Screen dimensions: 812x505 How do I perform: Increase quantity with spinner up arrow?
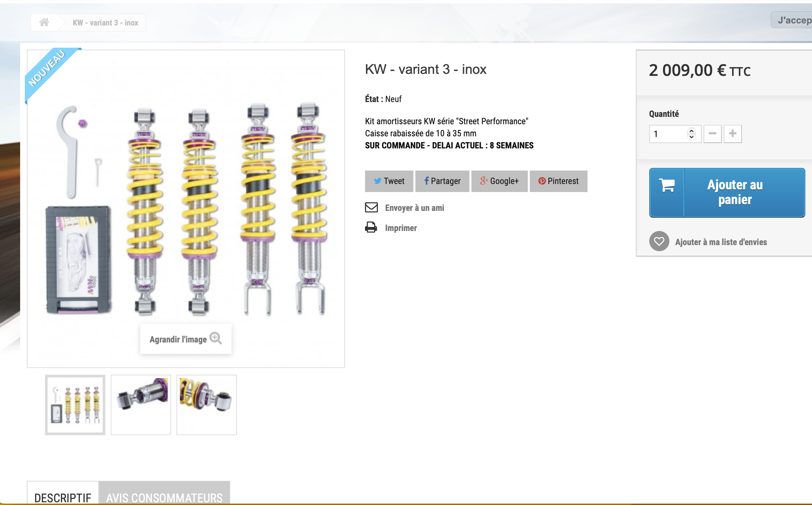[691, 131]
